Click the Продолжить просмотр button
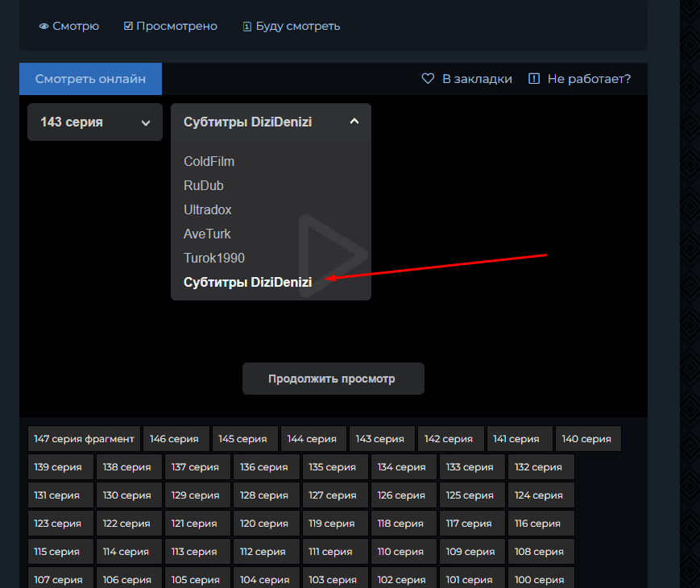 click(333, 379)
